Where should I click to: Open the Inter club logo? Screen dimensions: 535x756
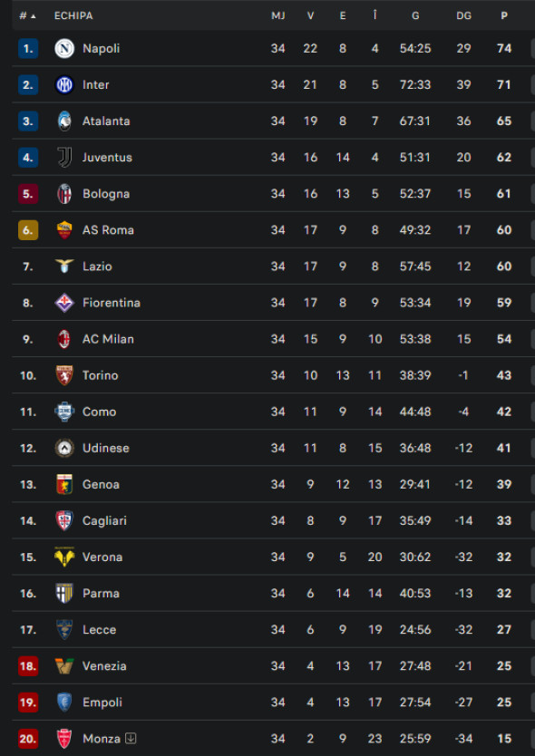point(64,85)
